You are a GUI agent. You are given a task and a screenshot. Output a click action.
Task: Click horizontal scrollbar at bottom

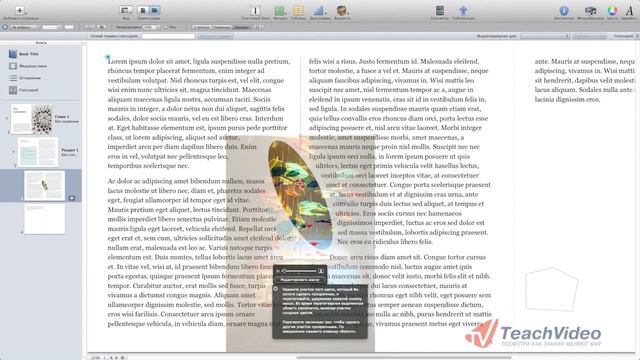coord(403,358)
